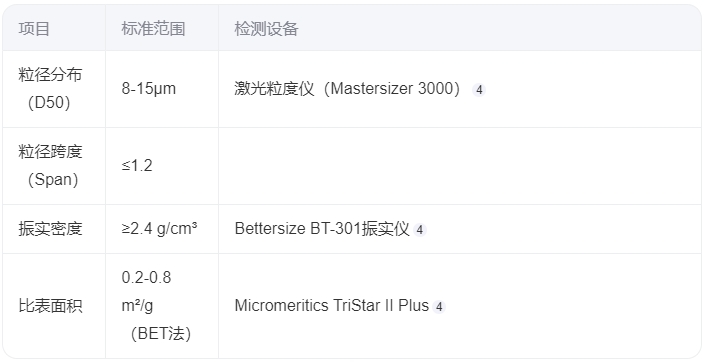Click the Bettersize BT-301振实仪 text
The height and width of the screenshot is (362, 706).
[322, 229]
